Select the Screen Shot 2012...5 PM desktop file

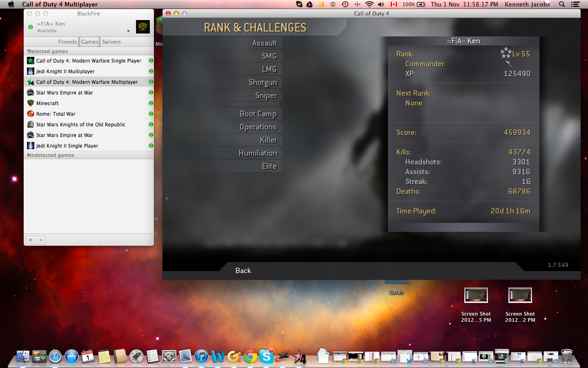(476, 305)
